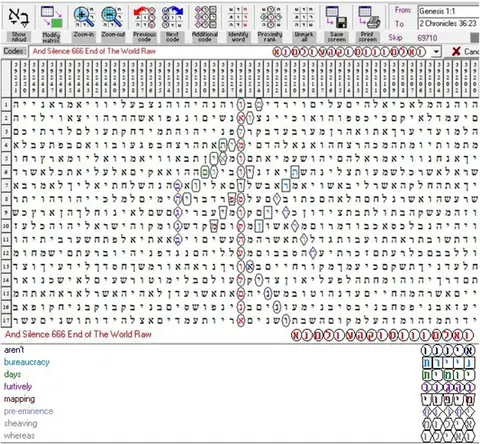Select matrix row header 17

6,321
